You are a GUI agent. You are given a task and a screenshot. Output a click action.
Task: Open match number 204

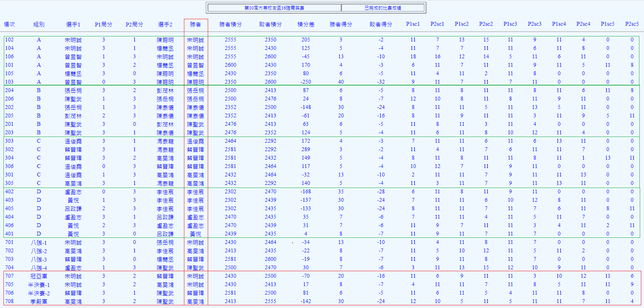pos(9,90)
